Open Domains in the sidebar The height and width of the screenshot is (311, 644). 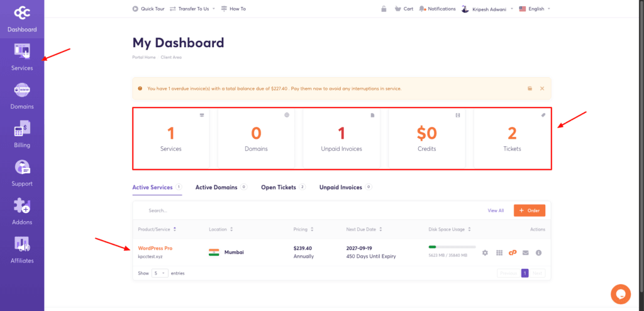point(22,96)
